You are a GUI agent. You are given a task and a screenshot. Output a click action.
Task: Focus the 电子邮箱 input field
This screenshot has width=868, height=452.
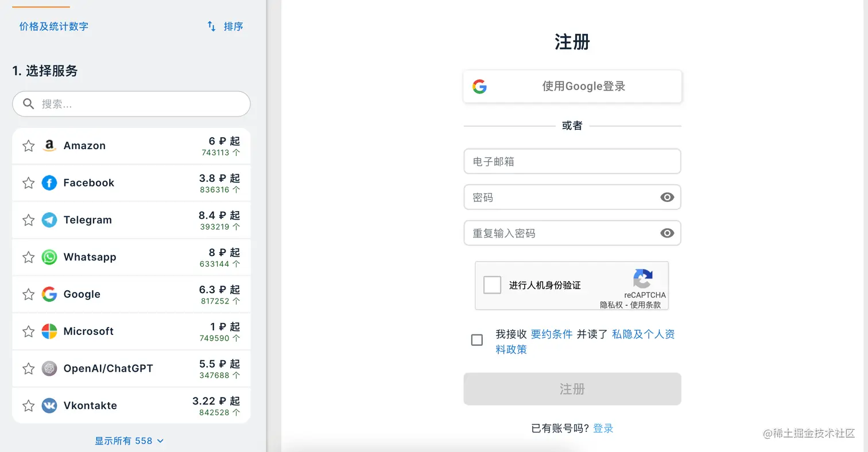click(x=572, y=161)
